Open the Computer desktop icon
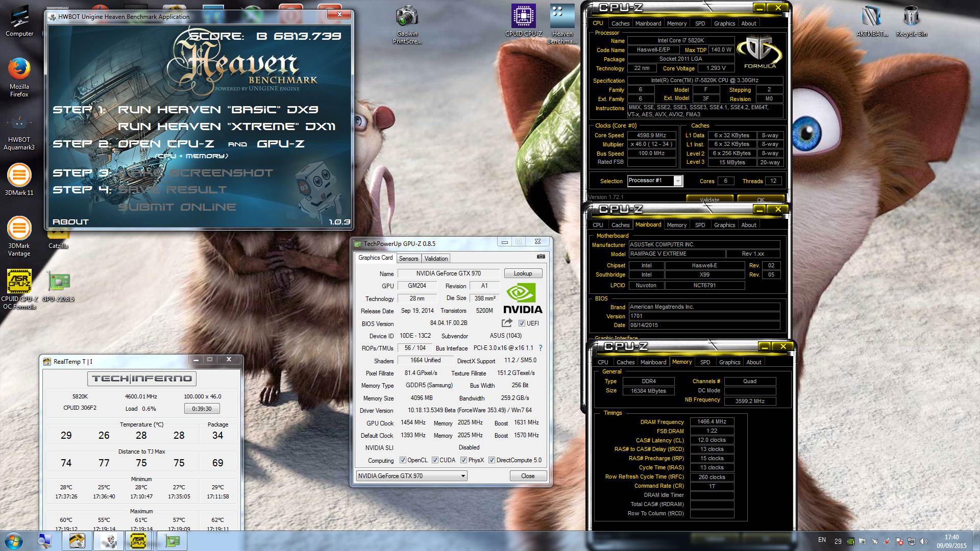The height and width of the screenshot is (551, 980). point(19,21)
